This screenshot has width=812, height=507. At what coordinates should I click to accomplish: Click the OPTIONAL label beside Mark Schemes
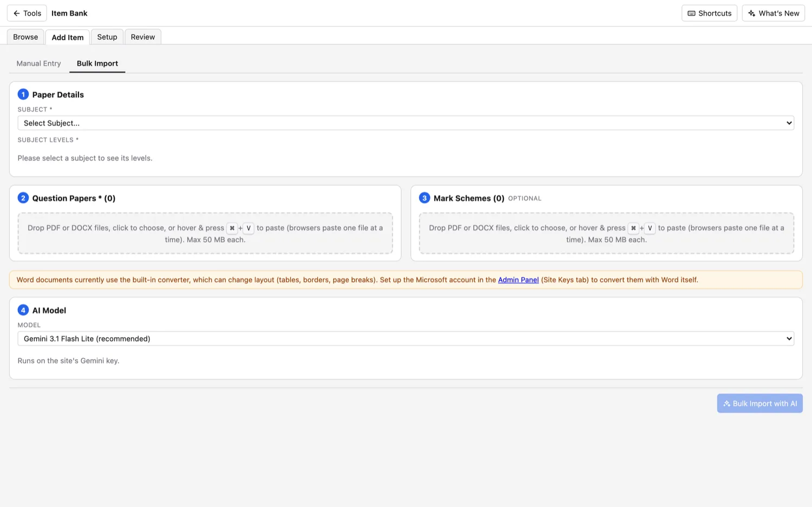pyautogui.click(x=525, y=199)
